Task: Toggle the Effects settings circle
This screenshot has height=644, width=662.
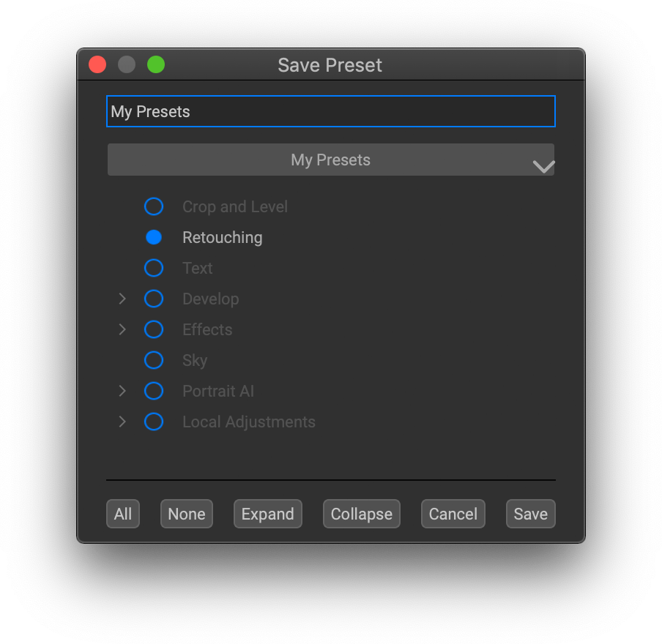Action: coord(154,330)
